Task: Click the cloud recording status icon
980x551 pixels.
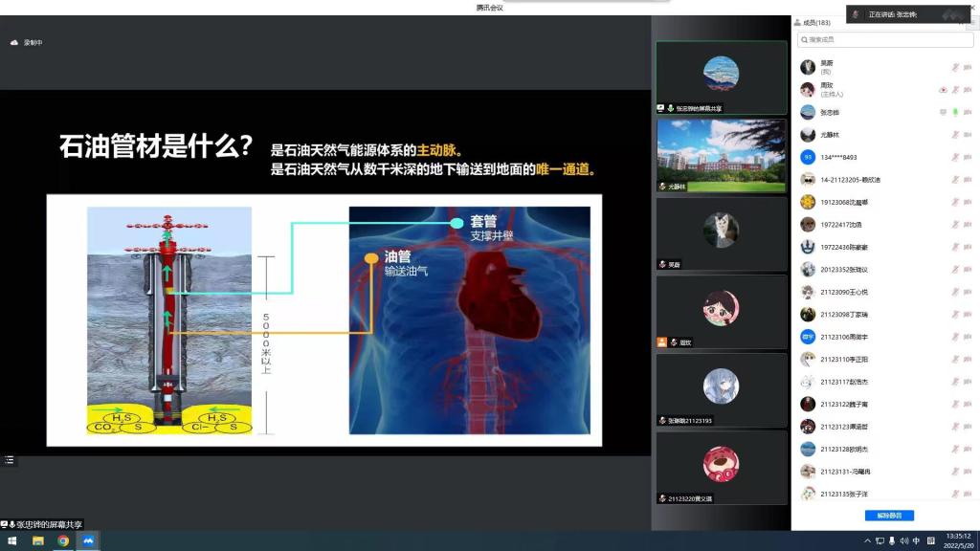Action: 14,43
